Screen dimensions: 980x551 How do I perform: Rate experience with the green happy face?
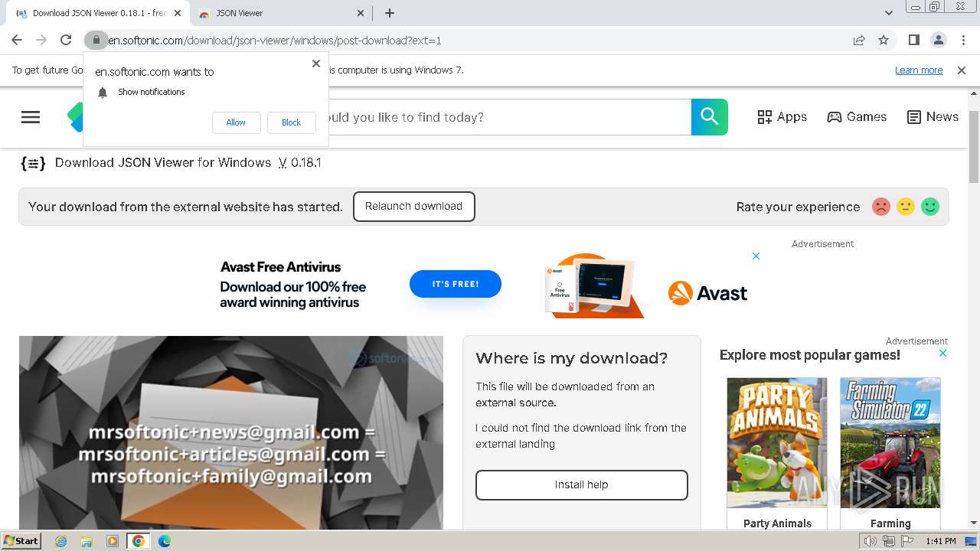930,207
